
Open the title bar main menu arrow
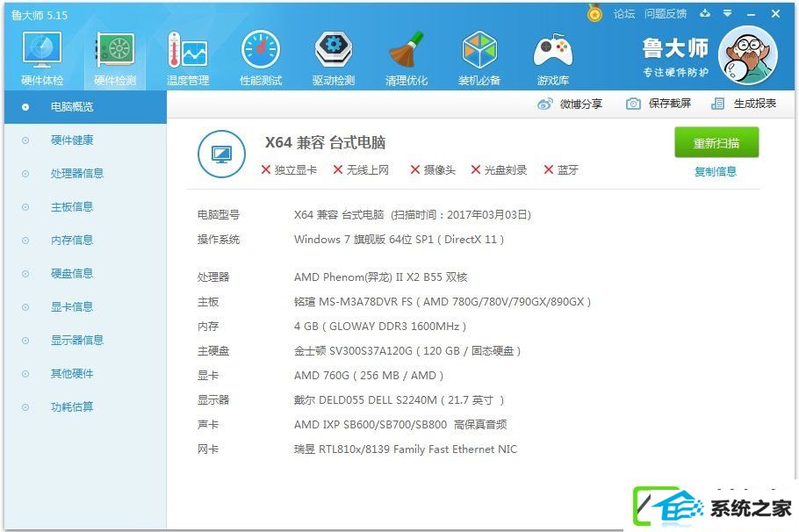click(x=728, y=14)
